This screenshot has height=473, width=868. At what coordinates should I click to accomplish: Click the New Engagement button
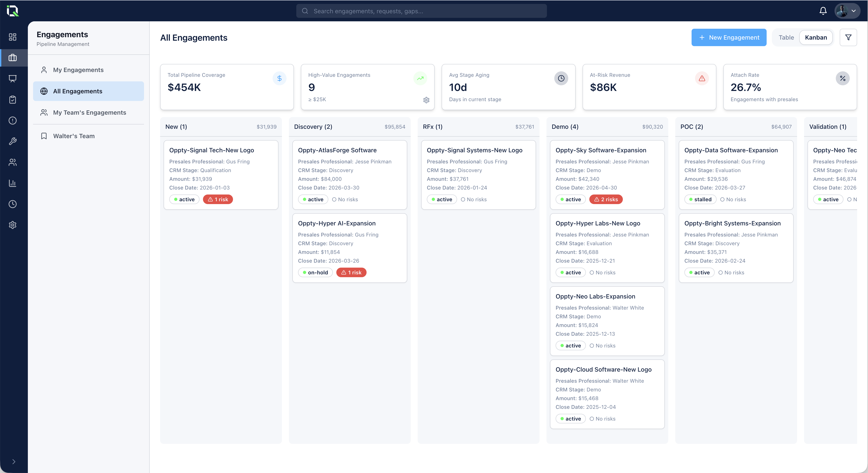729,37
